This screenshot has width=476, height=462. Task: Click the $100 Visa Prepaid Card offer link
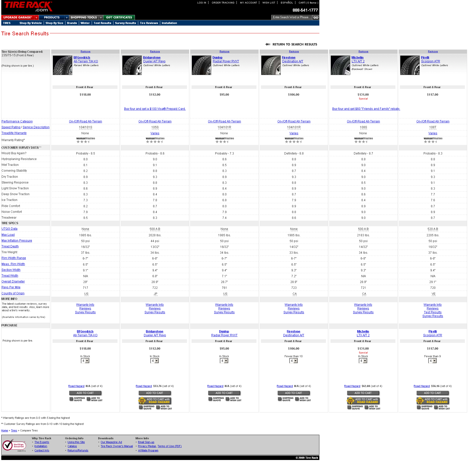tap(155, 109)
